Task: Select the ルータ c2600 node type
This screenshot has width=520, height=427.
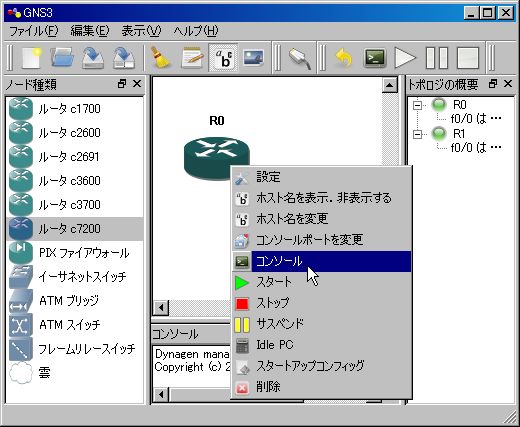Action: (75, 133)
